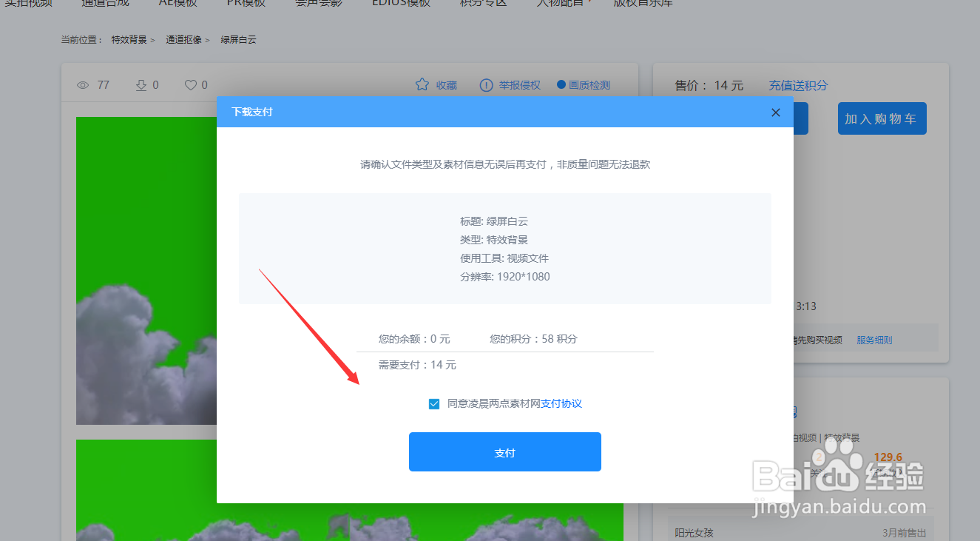980x541 pixels.
Task: Open 画质检测 quality check
Action: tap(584, 85)
